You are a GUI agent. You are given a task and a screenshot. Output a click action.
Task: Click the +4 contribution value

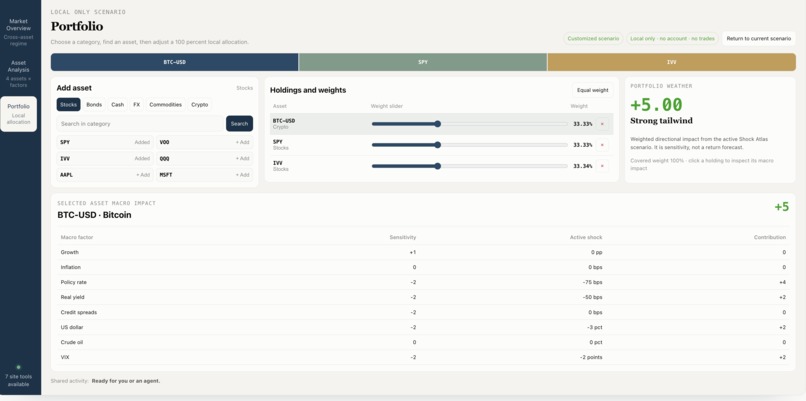782,282
